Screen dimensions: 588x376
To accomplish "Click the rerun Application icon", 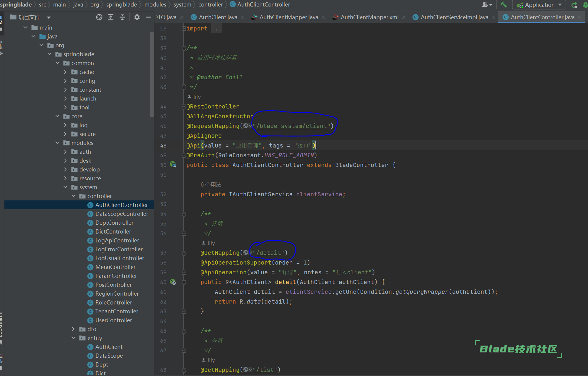I will (574, 5).
